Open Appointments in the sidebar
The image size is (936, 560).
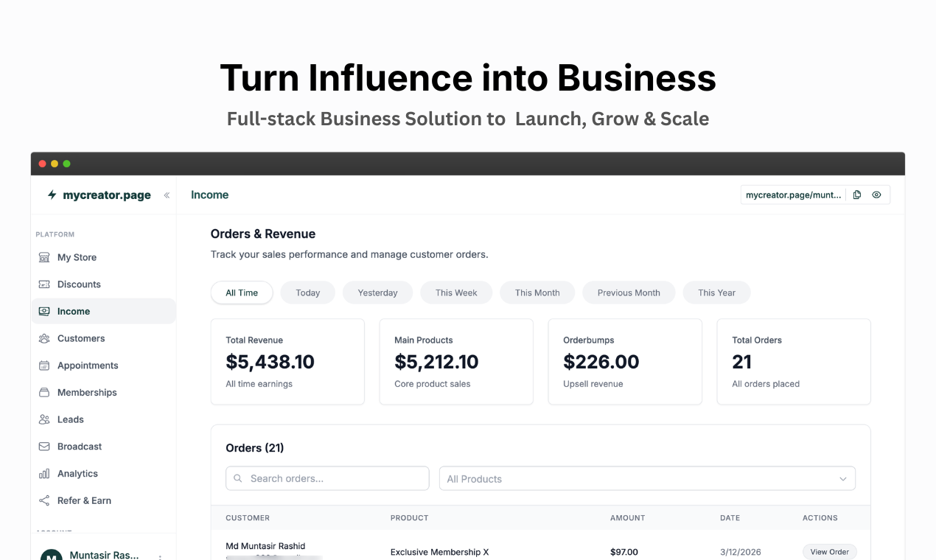[x=103, y=365]
